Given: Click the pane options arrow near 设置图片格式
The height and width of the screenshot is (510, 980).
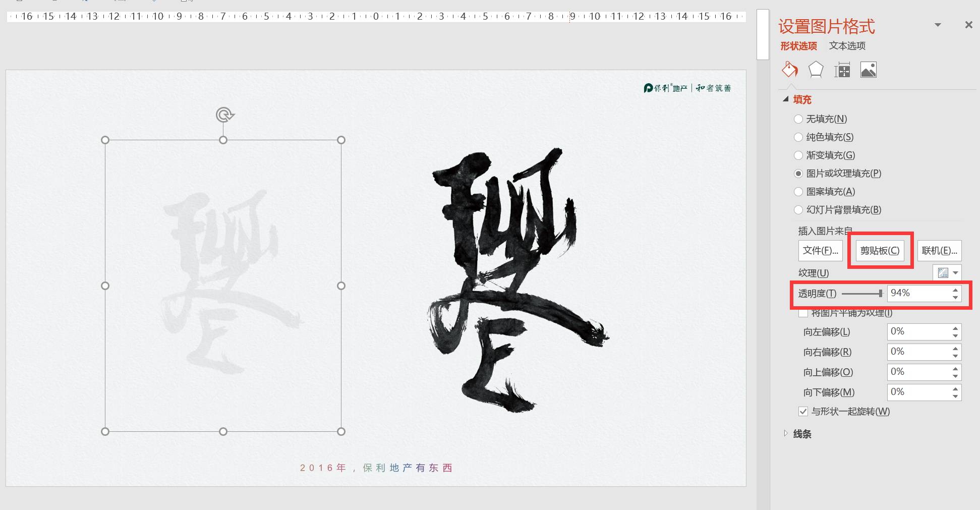Looking at the screenshot, I should pyautogui.click(x=938, y=25).
